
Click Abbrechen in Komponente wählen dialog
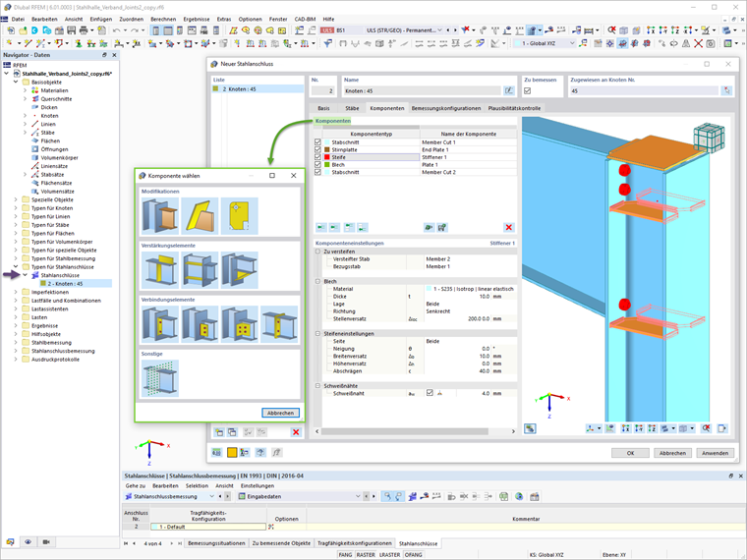click(x=280, y=413)
